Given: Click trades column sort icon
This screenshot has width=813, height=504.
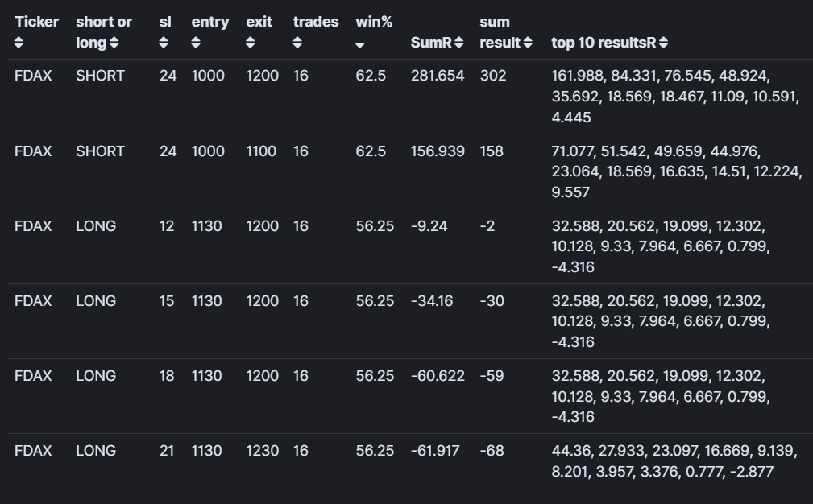Looking at the screenshot, I should coord(297,43).
